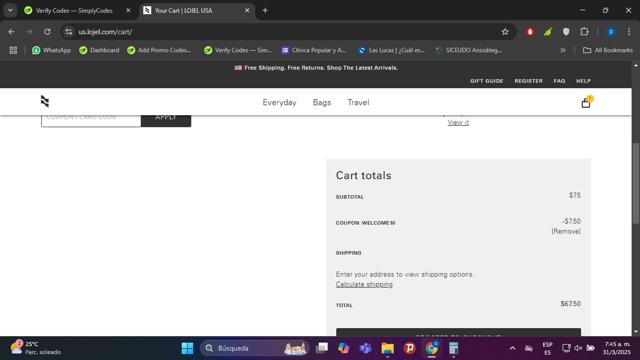Screen dimensions: 640x360
Task: Click the Windows taskbar search box
Action: pos(255,348)
